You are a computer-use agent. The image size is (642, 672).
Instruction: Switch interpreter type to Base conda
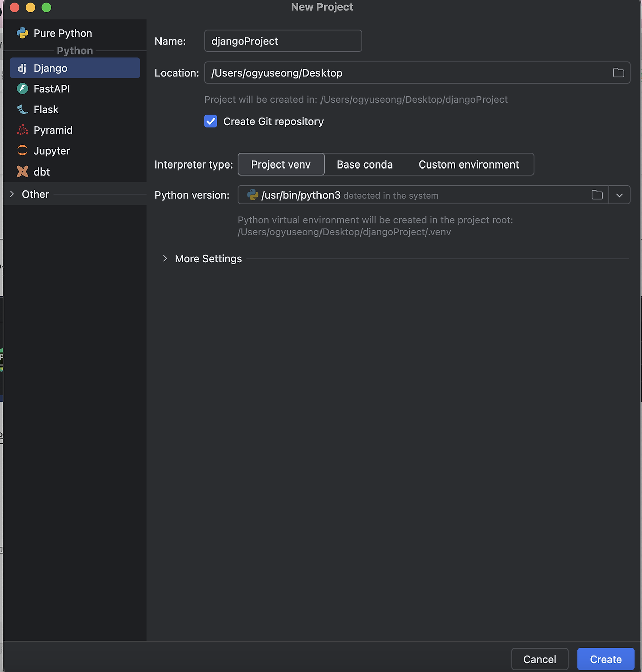[365, 164]
